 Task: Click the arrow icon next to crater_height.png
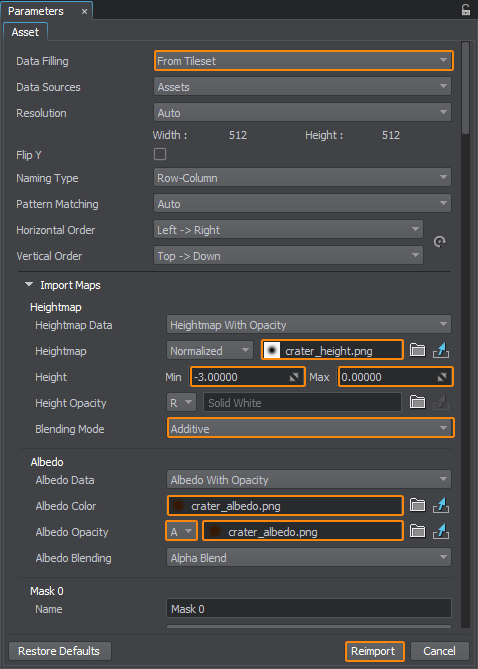441,351
